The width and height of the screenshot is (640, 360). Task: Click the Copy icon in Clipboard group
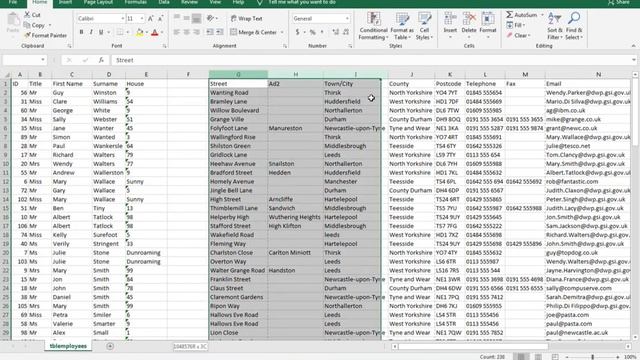pyautogui.click(x=27, y=25)
